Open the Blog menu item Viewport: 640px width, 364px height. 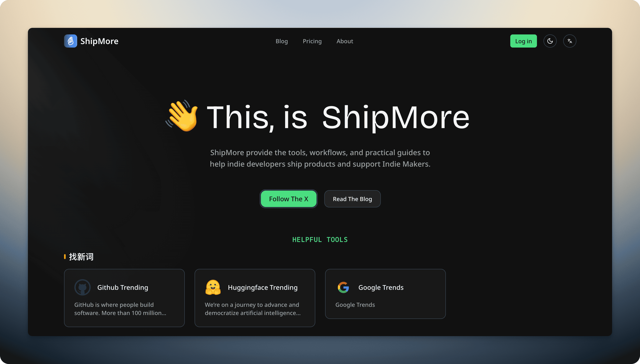(x=282, y=41)
